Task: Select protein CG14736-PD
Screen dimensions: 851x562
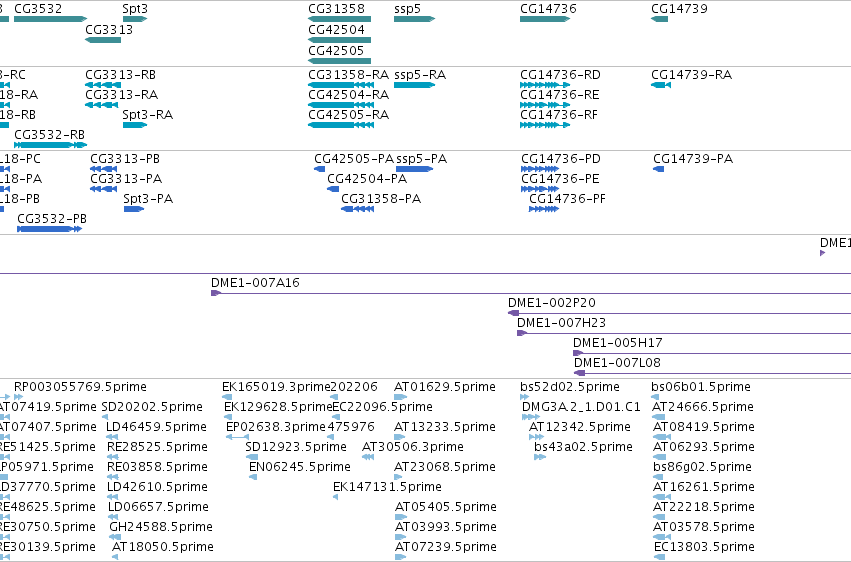Action: 540,169
